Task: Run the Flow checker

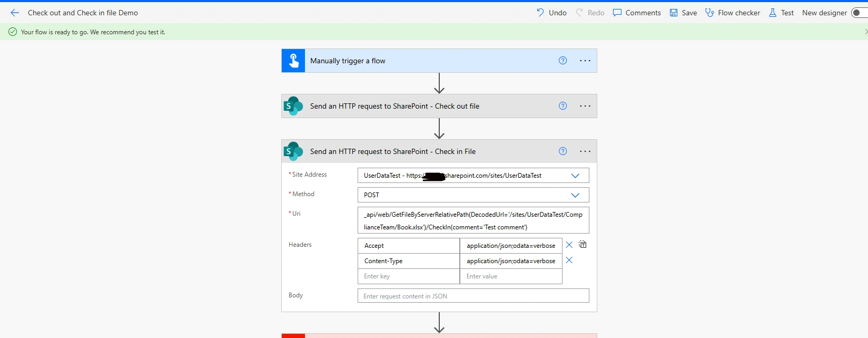Action: point(733,13)
